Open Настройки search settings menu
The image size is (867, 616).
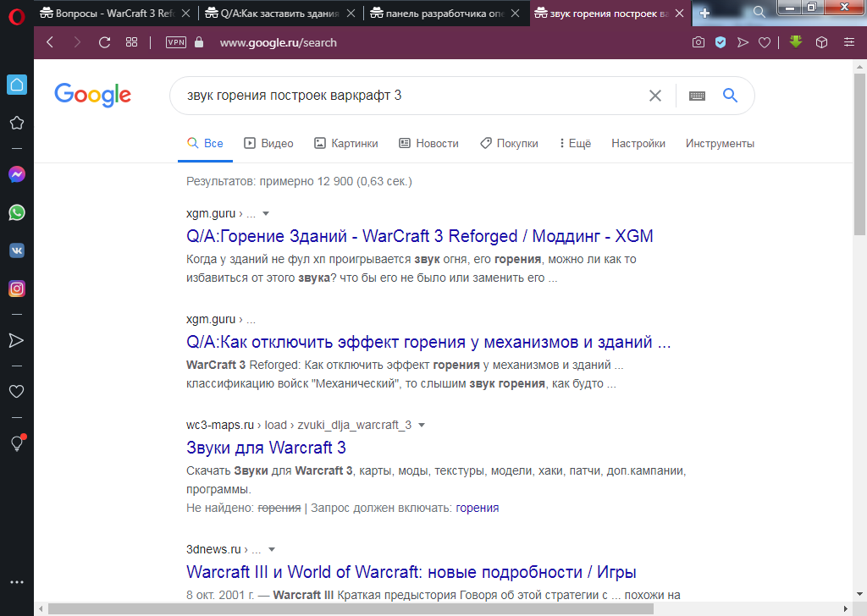(x=638, y=144)
